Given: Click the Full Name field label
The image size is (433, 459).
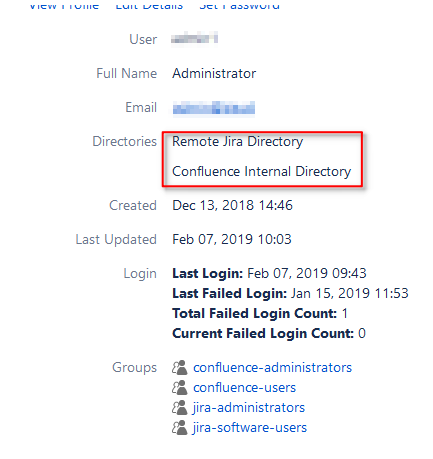Looking at the screenshot, I should [x=127, y=73].
